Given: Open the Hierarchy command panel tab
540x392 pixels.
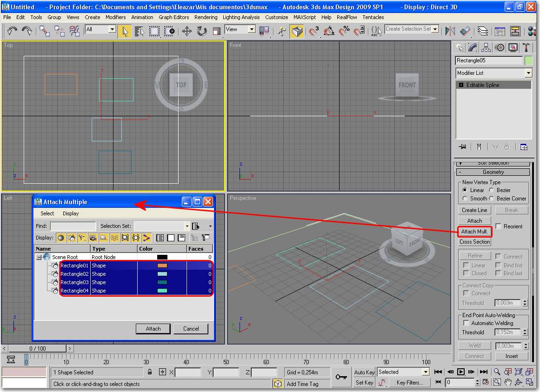Looking at the screenshot, I should (x=486, y=47).
